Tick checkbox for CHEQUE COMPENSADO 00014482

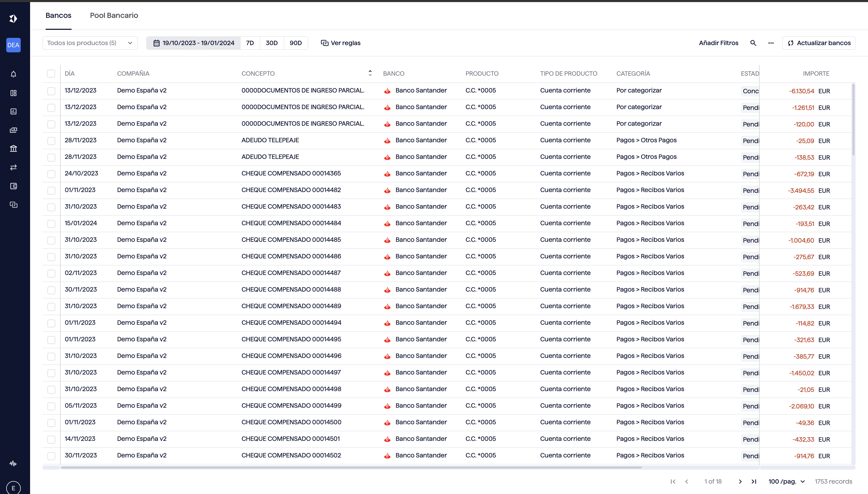click(x=51, y=191)
